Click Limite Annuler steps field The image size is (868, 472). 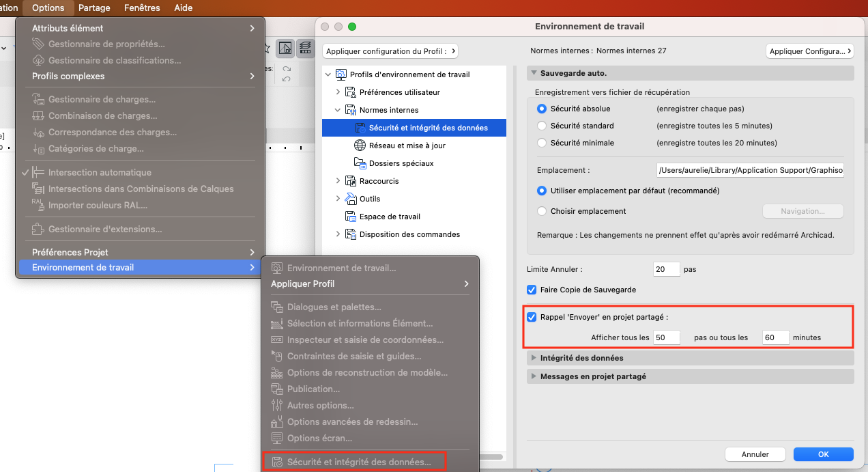point(666,269)
